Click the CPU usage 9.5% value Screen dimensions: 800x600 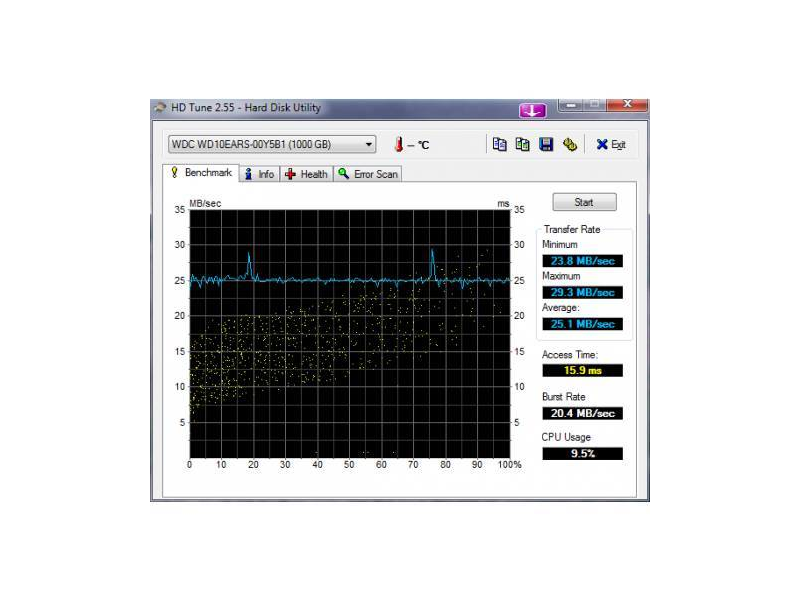point(582,454)
